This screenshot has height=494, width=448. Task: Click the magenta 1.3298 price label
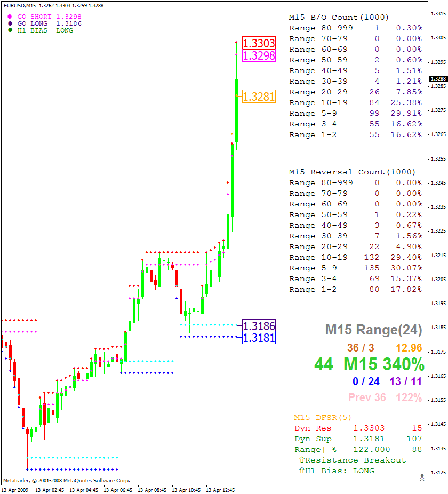tap(259, 55)
